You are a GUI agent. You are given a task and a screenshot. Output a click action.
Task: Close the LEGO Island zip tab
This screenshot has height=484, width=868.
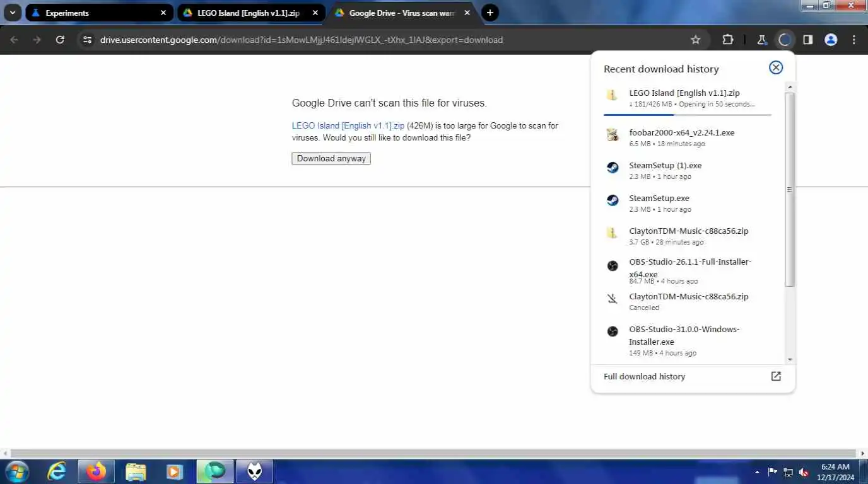[315, 13]
